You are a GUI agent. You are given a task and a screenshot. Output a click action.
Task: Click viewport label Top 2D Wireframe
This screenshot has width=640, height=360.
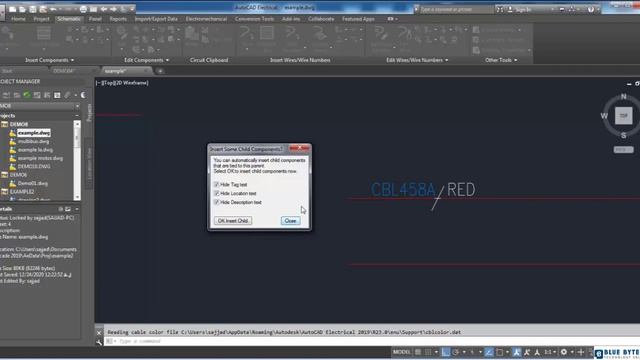click(122, 83)
